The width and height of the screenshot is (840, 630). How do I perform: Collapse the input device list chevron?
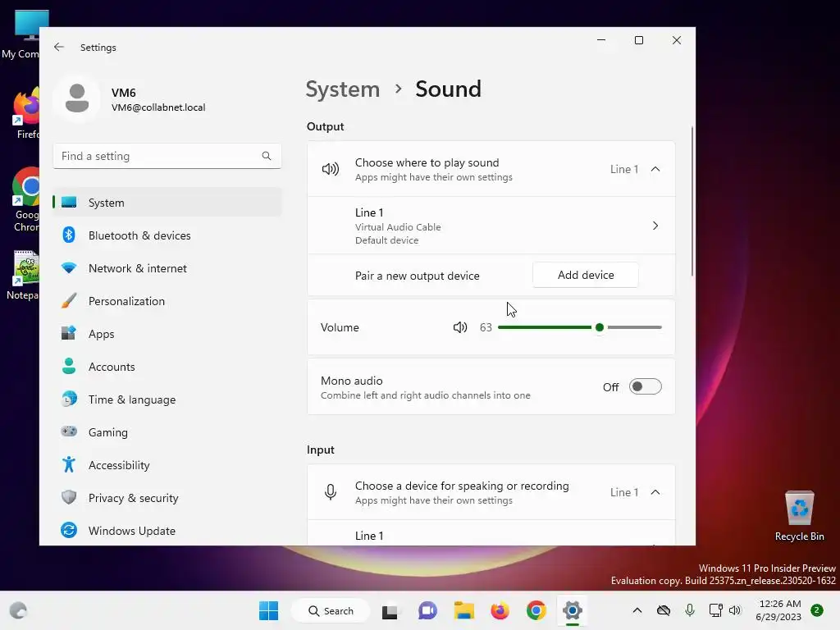tap(655, 492)
